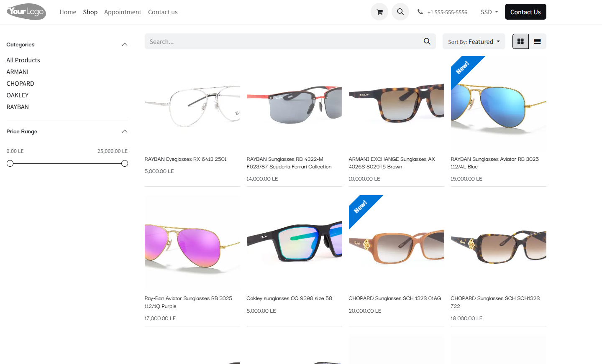Screen dimensions: 602x364
Task: Open purple Ray-Ban Aviator sunglasses image
Action: 192,243
